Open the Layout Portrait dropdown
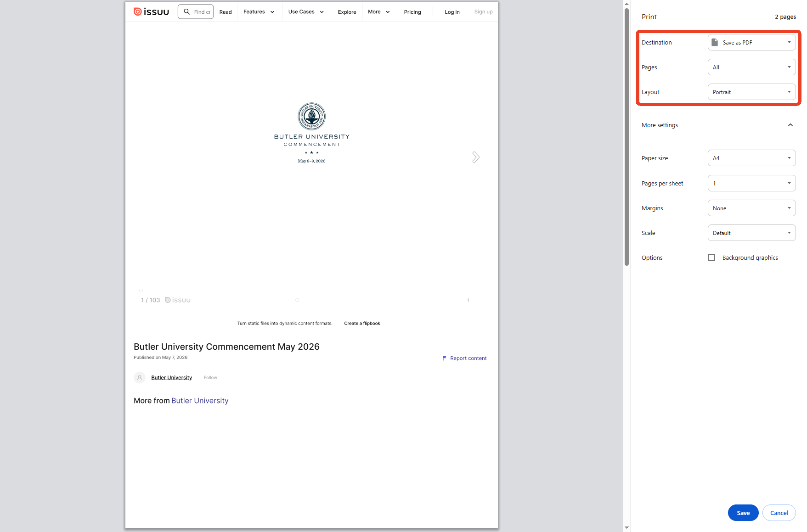 point(751,92)
